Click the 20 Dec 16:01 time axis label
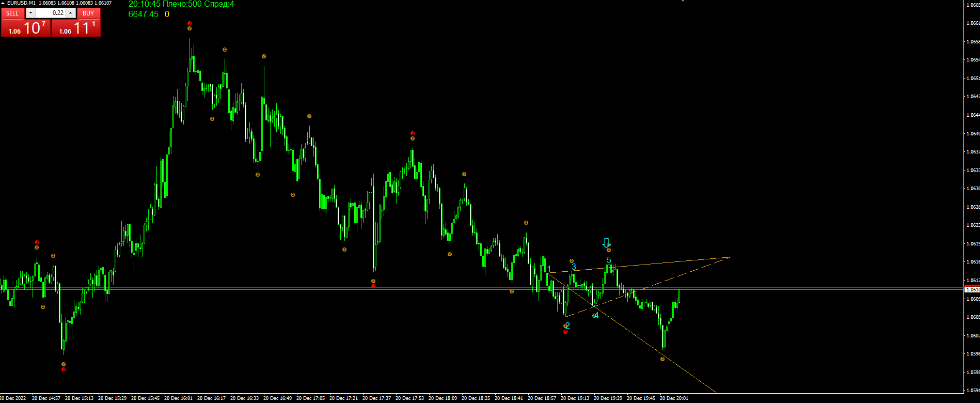The image size is (980, 403). point(178,398)
